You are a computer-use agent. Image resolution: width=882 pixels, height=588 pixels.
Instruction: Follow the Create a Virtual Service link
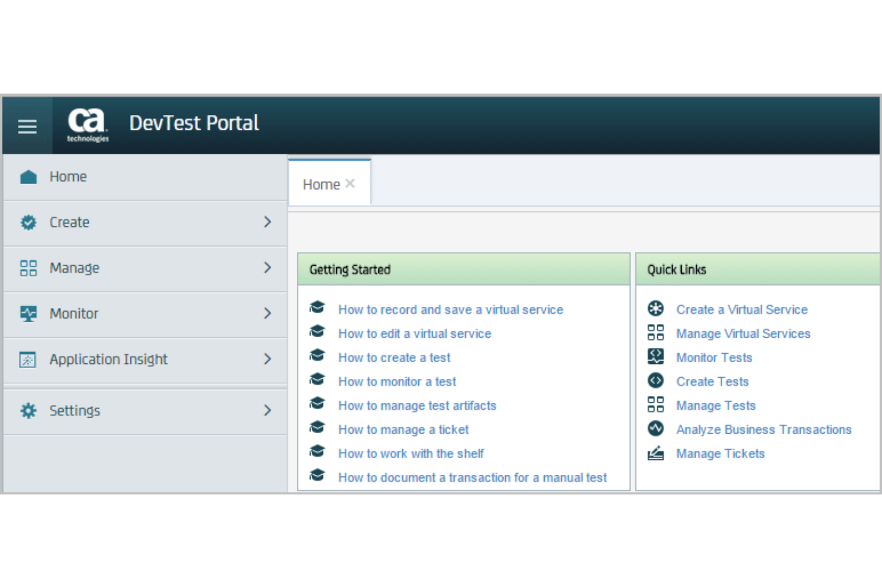(x=742, y=310)
